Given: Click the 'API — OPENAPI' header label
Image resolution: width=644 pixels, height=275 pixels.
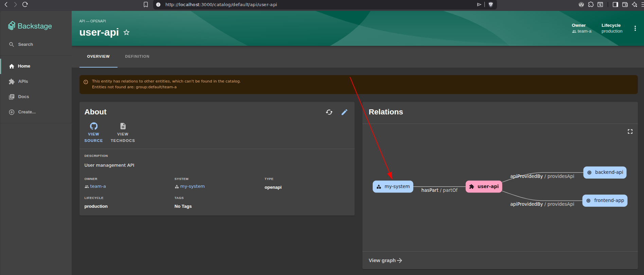Looking at the screenshot, I should [x=93, y=21].
